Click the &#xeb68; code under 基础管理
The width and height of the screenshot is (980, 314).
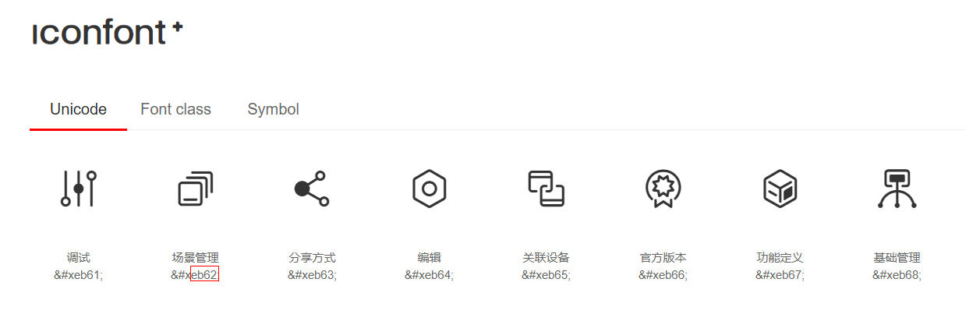(x=897, y=274)
